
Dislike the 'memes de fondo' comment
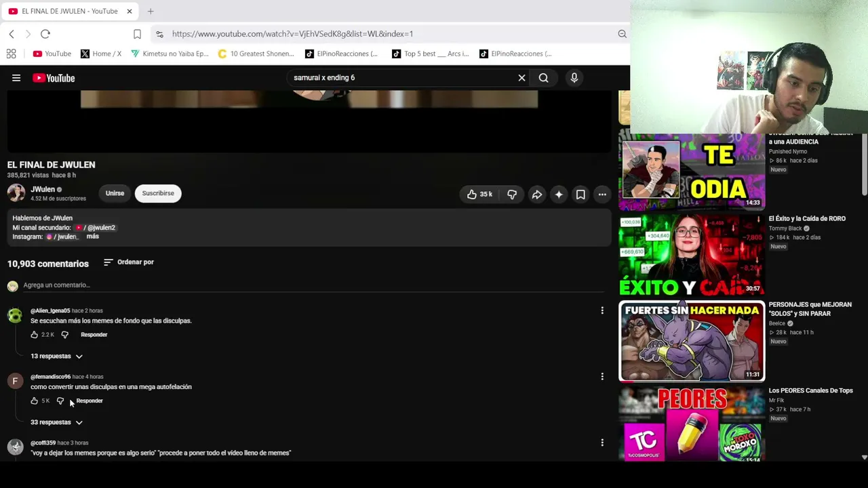65,335
